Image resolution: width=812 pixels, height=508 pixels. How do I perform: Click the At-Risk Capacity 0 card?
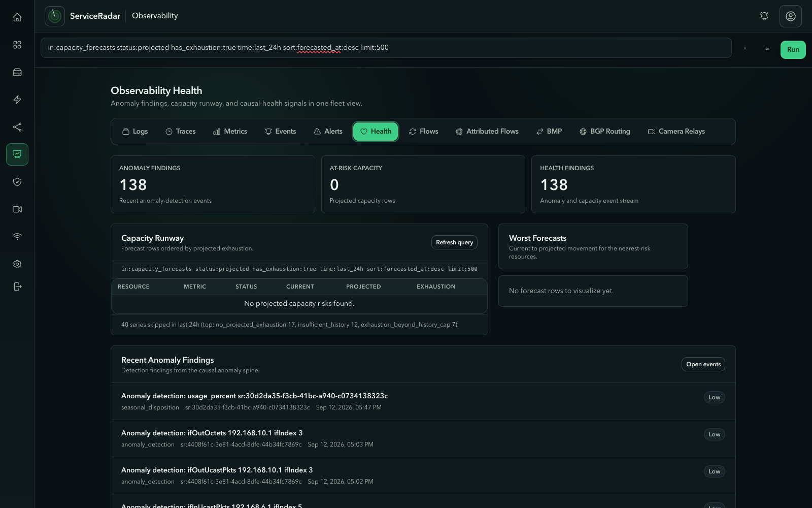[x=423, y=184]
